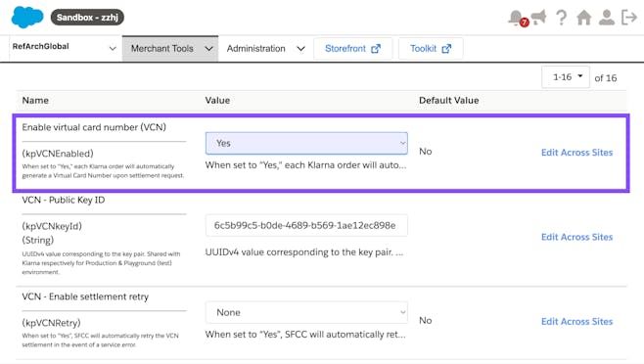
Task: Open help via question mark icon
Action: tap(561, 18)
